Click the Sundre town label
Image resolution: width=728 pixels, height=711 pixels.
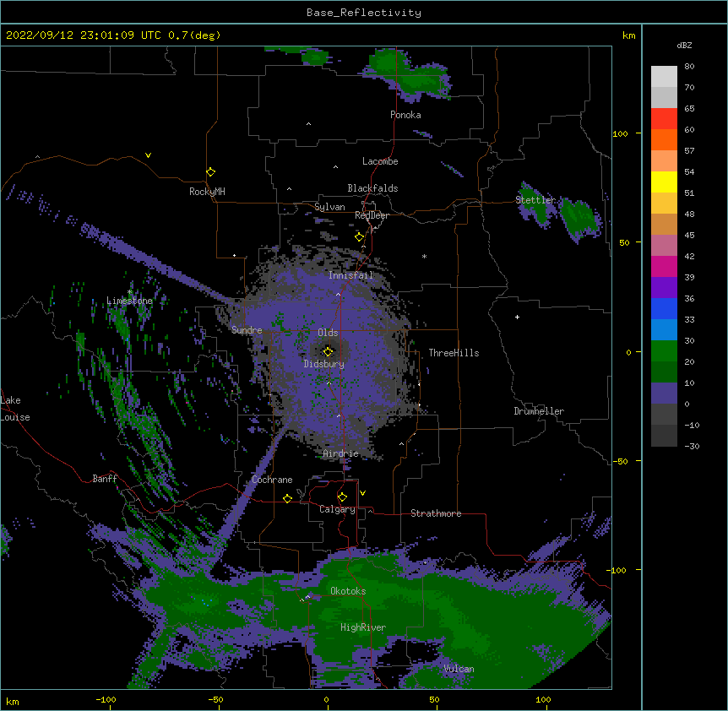click(247, 330)
